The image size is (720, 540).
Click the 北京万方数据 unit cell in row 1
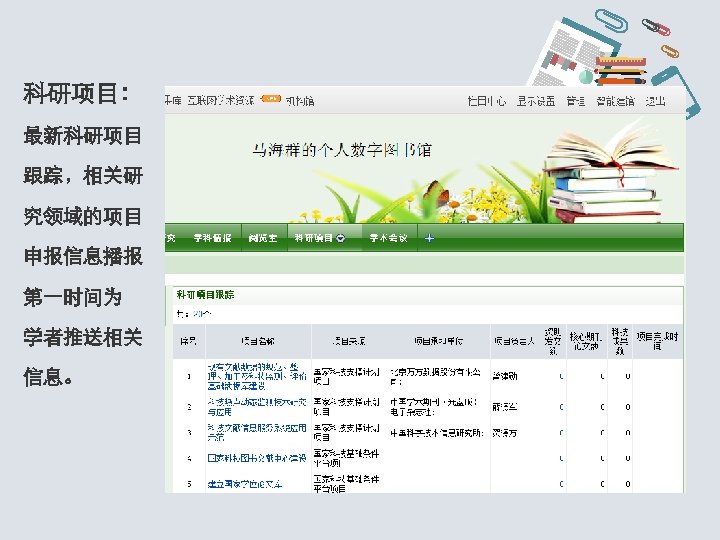[x=435, y=377]
